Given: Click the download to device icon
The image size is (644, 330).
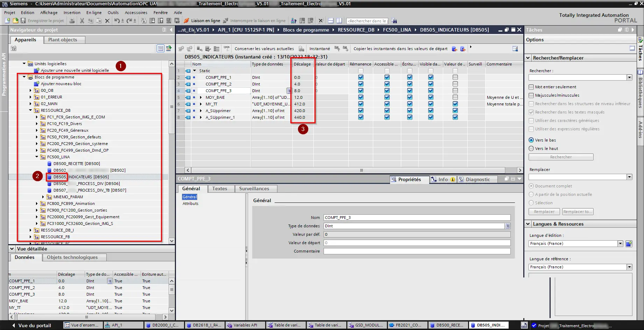Looking at the screenshot, I should coord(152,21).
